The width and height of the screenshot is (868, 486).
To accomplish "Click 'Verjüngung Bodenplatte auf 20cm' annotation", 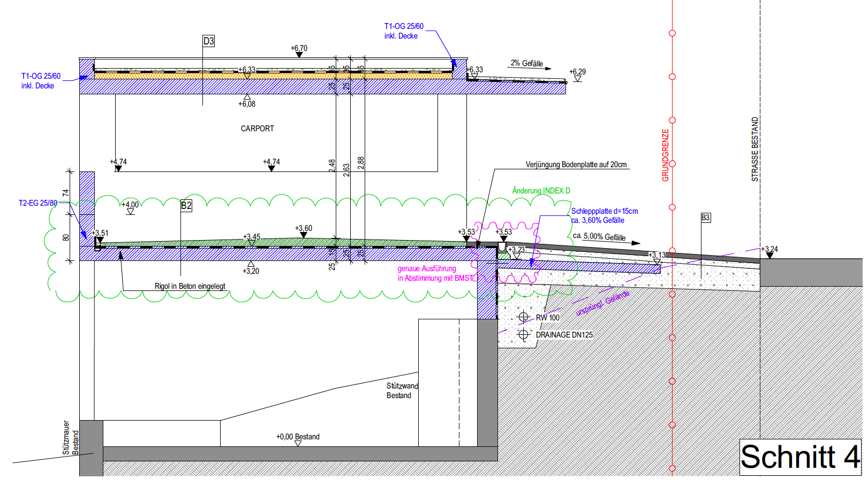I will click(576, 165).
